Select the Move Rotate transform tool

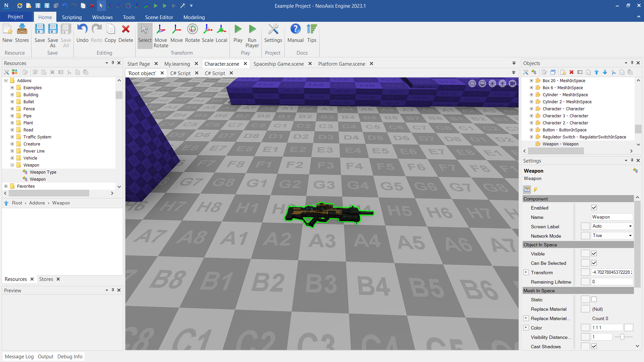coord(161,35)
